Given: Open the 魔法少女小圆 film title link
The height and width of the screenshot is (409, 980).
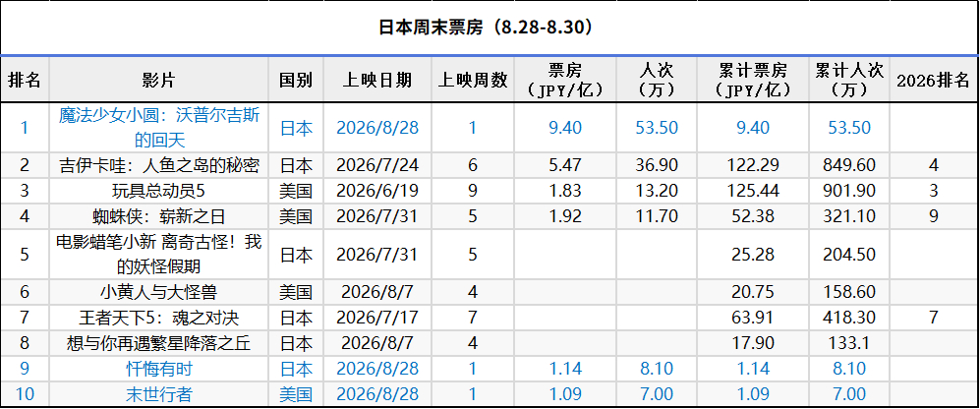Looking at the screenshot, I should (x=159, y=128).
